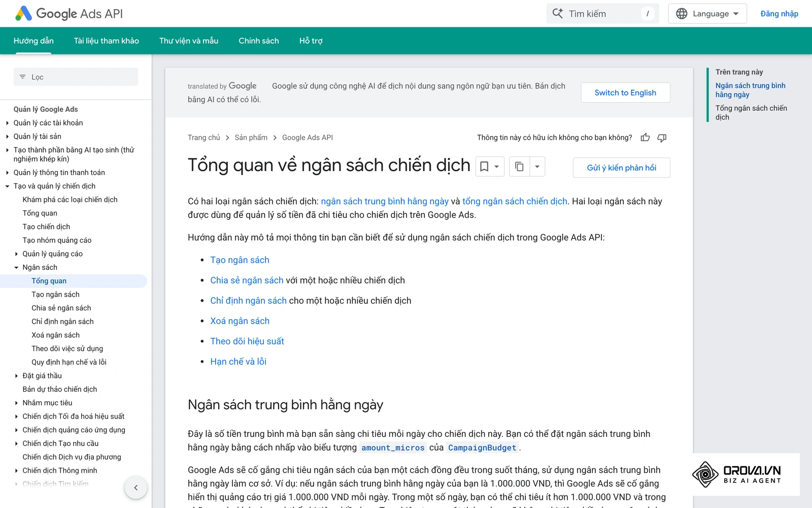Expand Quản lý các tài khoản section
This screenshot has height=508, width=812.
coord(7,123)
